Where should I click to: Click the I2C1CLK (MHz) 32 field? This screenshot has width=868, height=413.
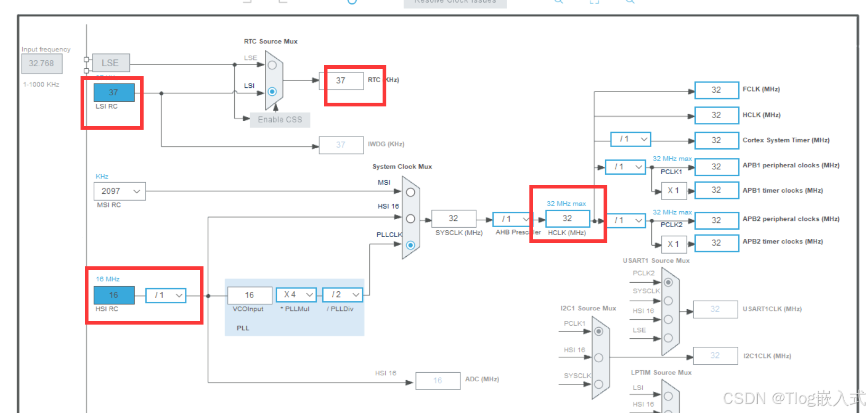pyautogui.click(x=715, y=356)
